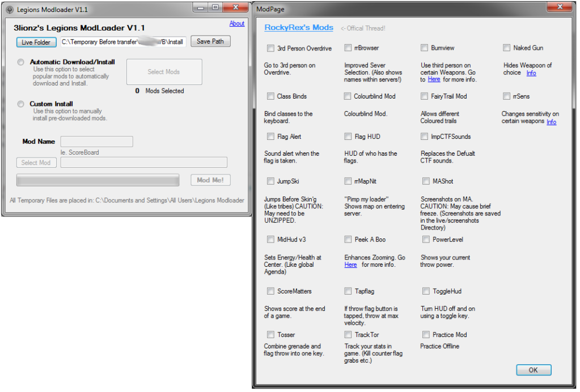Enable the 3rd Person Overdrive checkbox
The image size is (580, 392).
coord(271,48)
